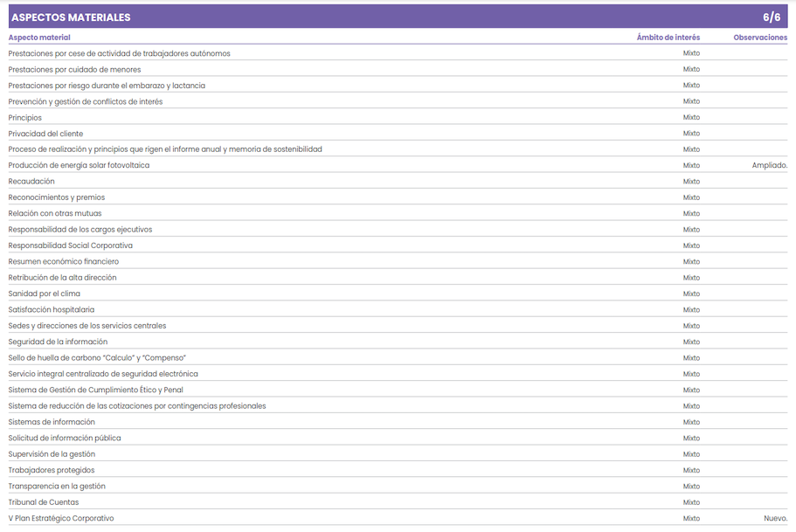Select the 'Ámbito de interés' column header
796x532 pixels.
pos(668,38)
